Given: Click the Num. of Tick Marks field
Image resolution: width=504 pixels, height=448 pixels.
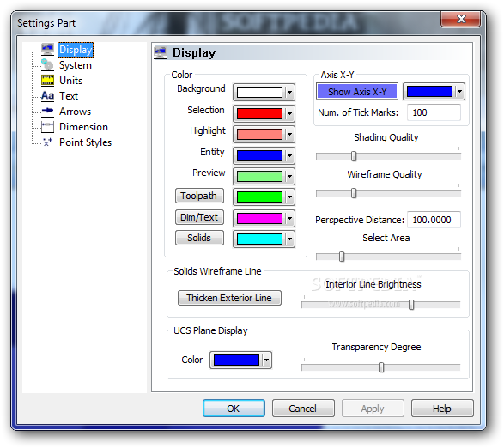Looking at the screenshot, I should point(434,112).
